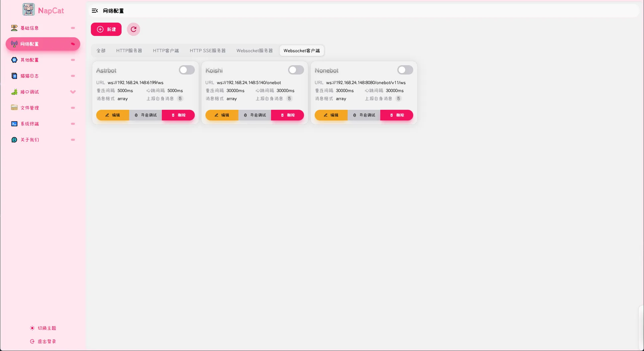Click the trash icon on Astrbot card

click(x=173, y=115)
